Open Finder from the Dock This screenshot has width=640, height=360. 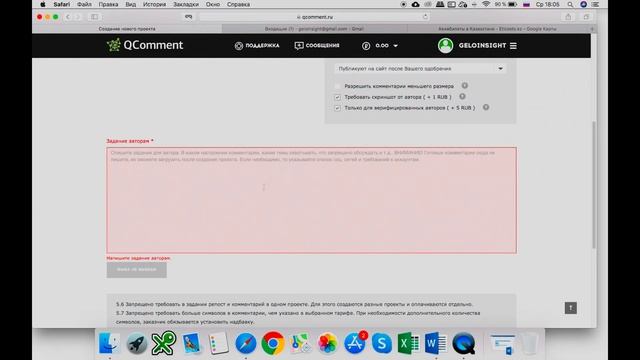tap(109, 343)
